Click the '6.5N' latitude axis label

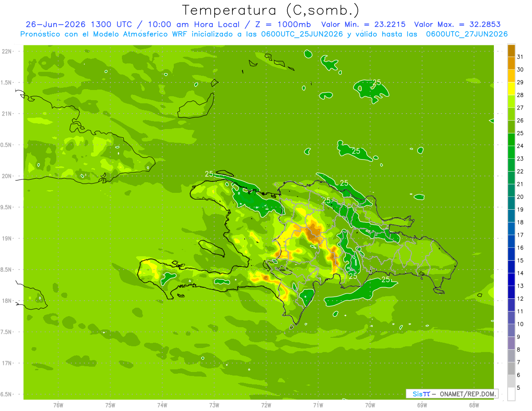7,395
